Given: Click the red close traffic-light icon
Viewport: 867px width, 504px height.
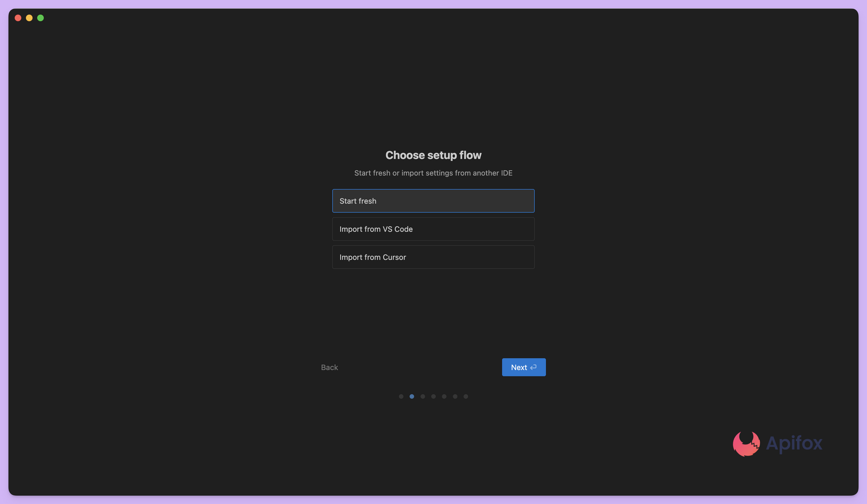Looking at the screenshot, I should coord(18,18).
